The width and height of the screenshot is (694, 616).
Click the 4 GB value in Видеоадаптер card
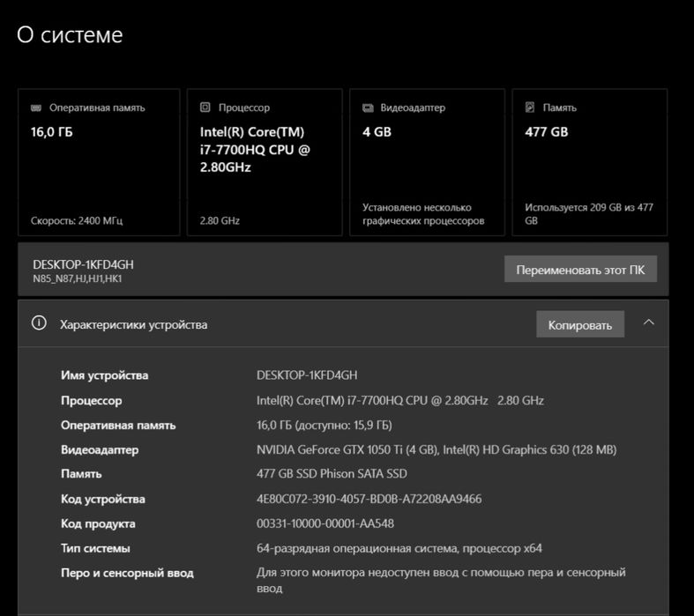click(x=377, y=132)
